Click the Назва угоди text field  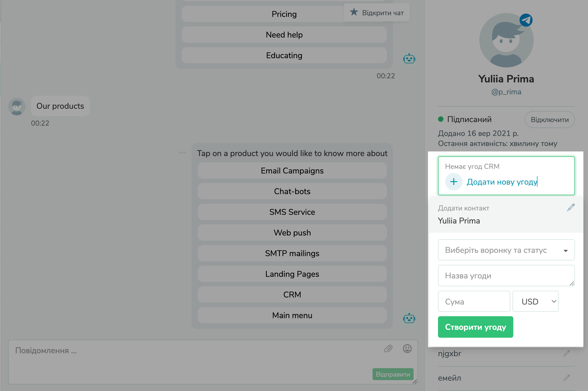pyautogui.click(x=506, y=275)
